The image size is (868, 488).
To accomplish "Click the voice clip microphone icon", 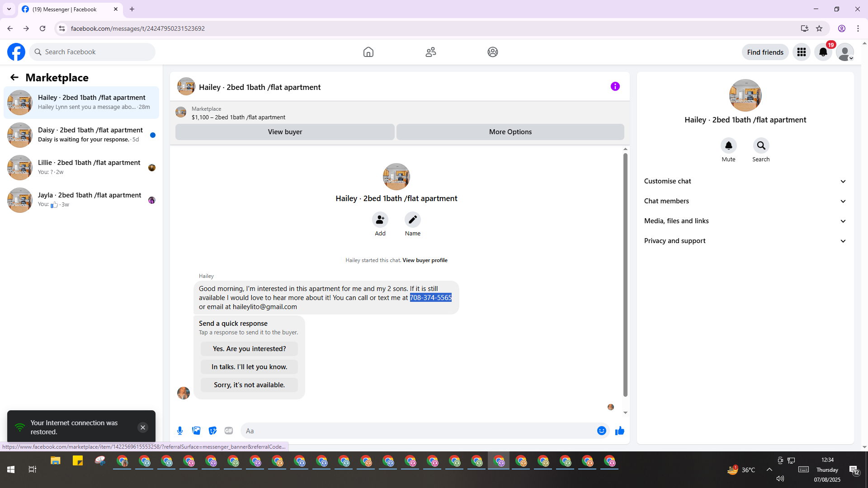I will 180,431.
